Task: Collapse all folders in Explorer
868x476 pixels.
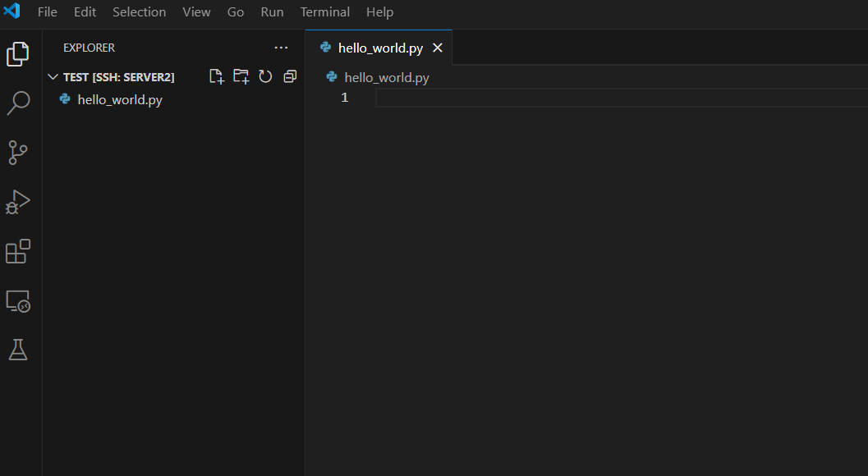Action: click(x=290, y=76)
